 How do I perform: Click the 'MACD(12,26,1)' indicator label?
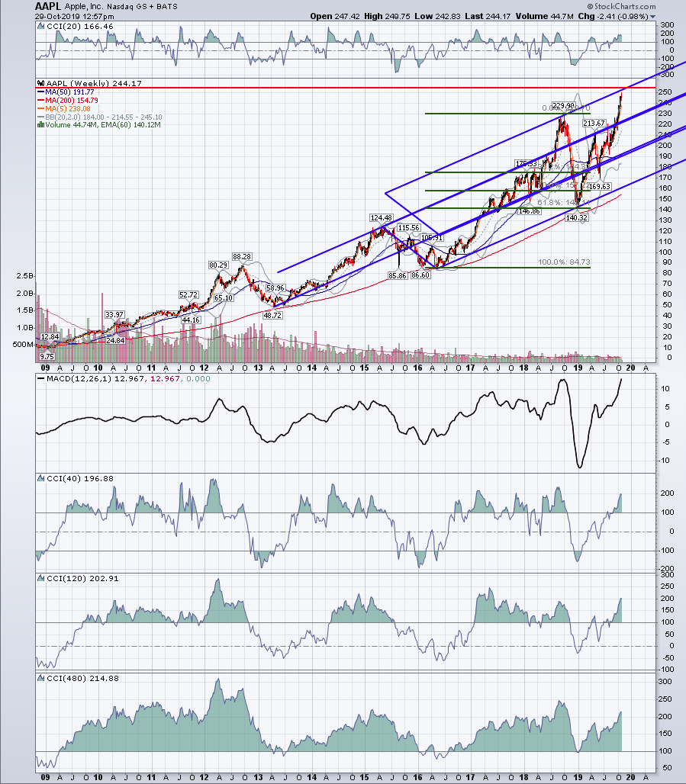point(79,379)
